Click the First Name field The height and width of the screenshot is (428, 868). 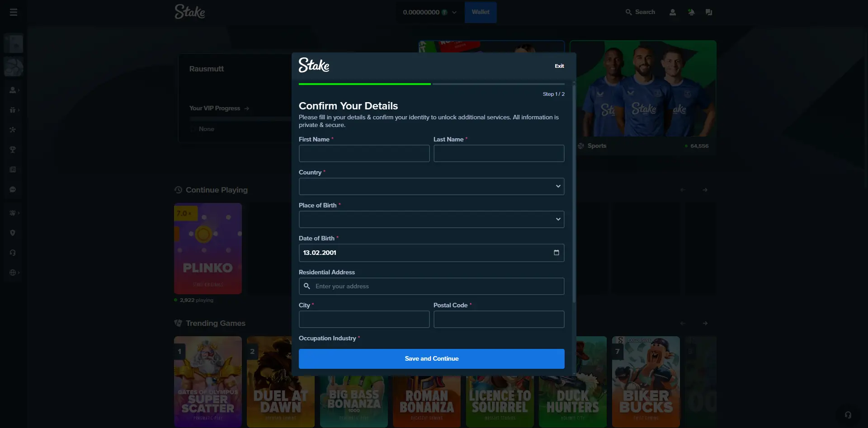(x=364, y=153)
